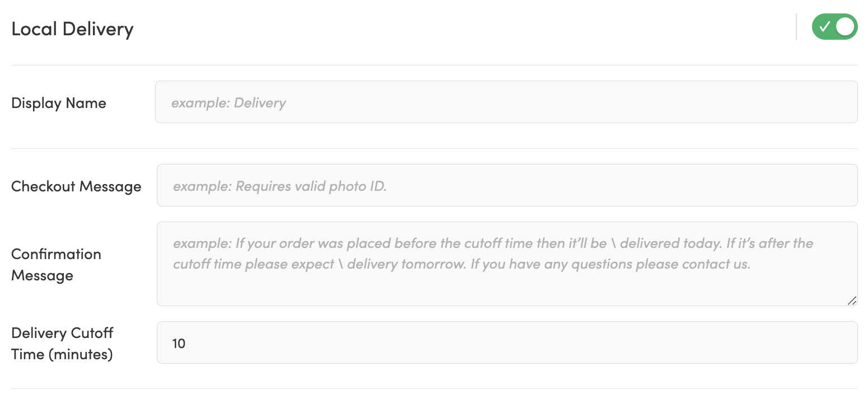Click the empty area below the Confirmation Message placeholder

point(504,289)
